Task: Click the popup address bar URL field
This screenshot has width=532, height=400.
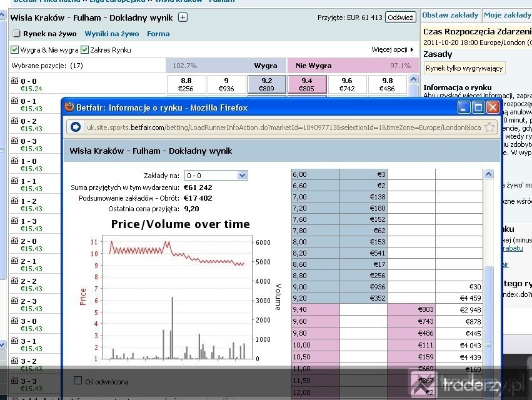Action: click(283, 127)
